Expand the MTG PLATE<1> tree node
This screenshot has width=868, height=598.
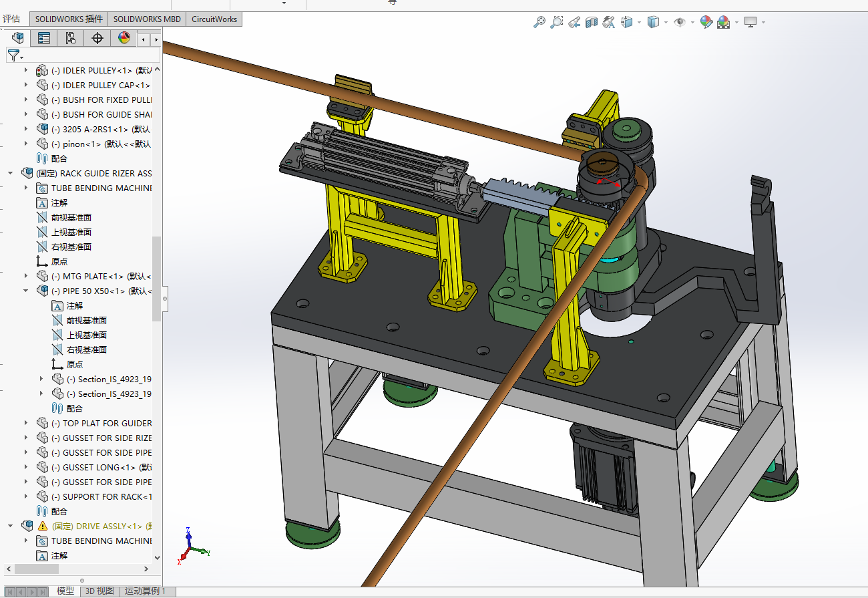point(26,276)
